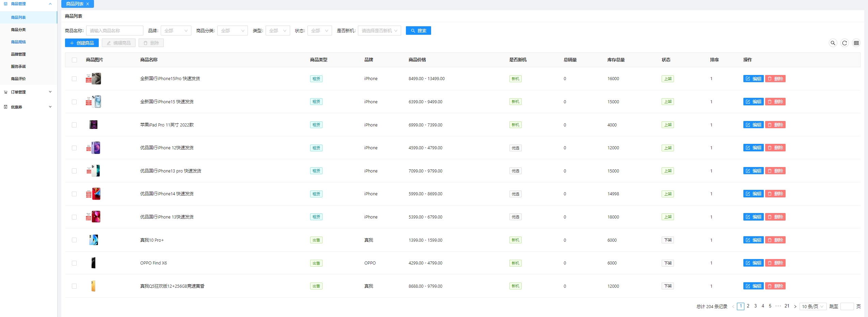
Task: Open the 商品分类 filter dropdown
Action: coord(232,31)
